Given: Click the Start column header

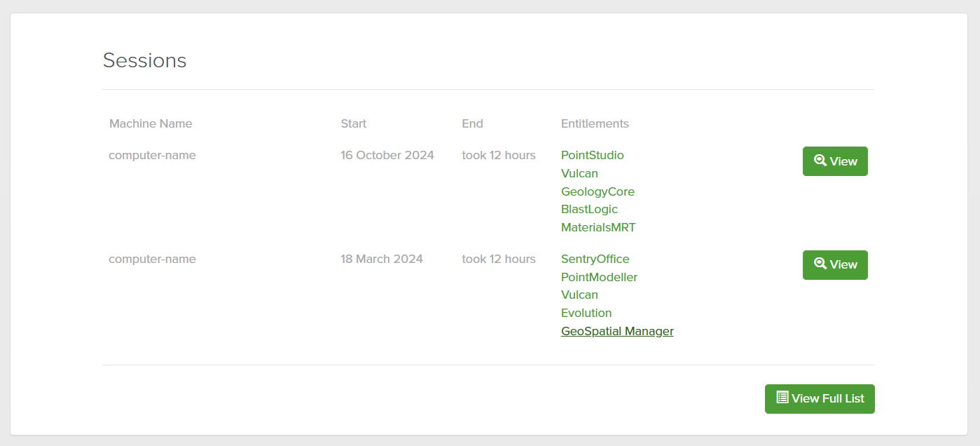Looking at the screenshot, I should 353,123.
